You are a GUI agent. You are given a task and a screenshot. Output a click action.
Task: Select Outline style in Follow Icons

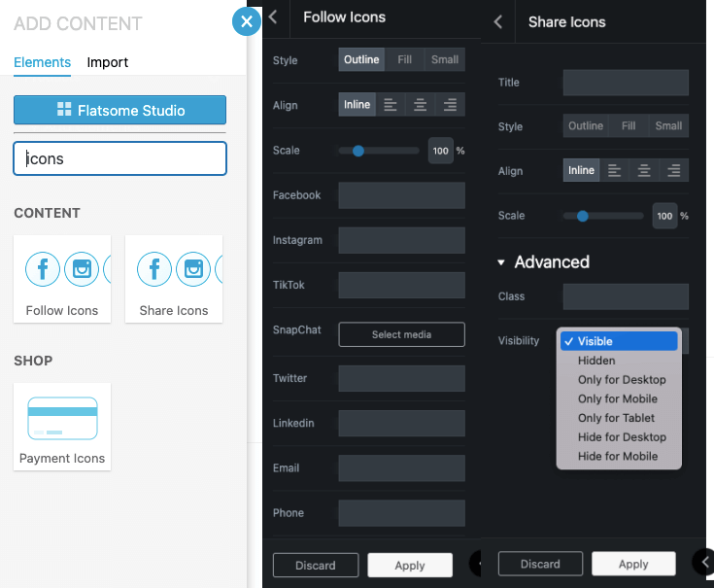pos(361,59)
